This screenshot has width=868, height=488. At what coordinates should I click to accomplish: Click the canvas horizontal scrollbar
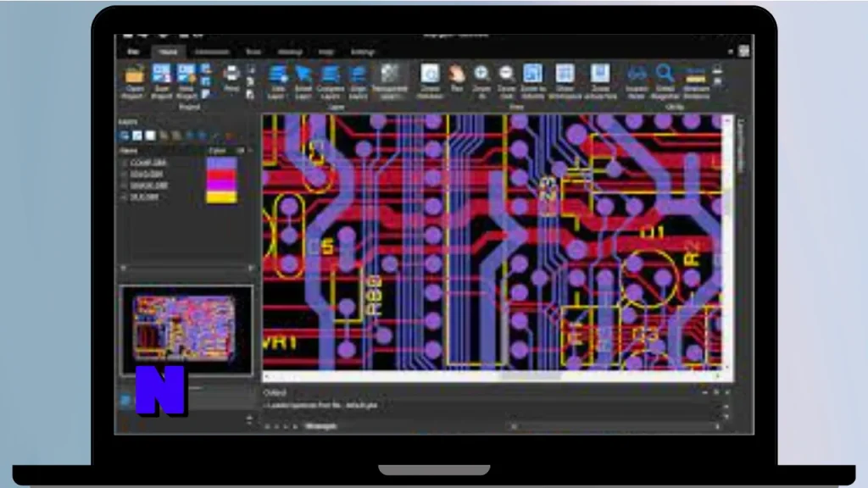click(x=494, y=376)
